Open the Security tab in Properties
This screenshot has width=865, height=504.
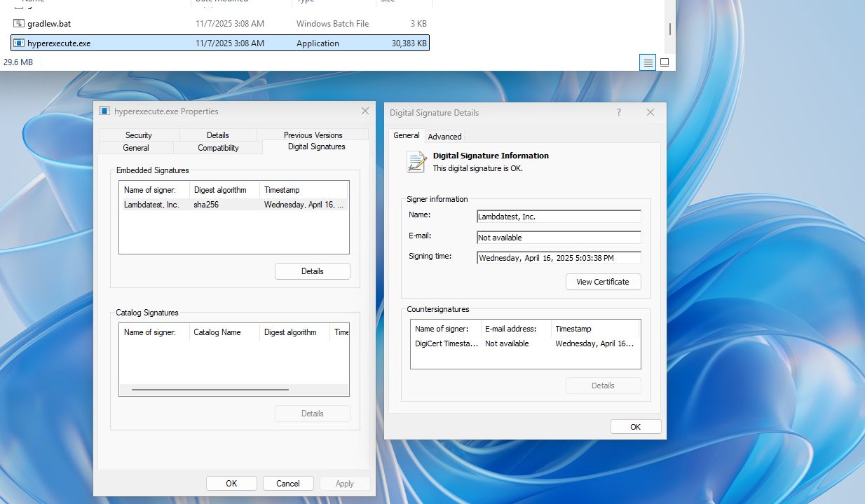point(139,135)
